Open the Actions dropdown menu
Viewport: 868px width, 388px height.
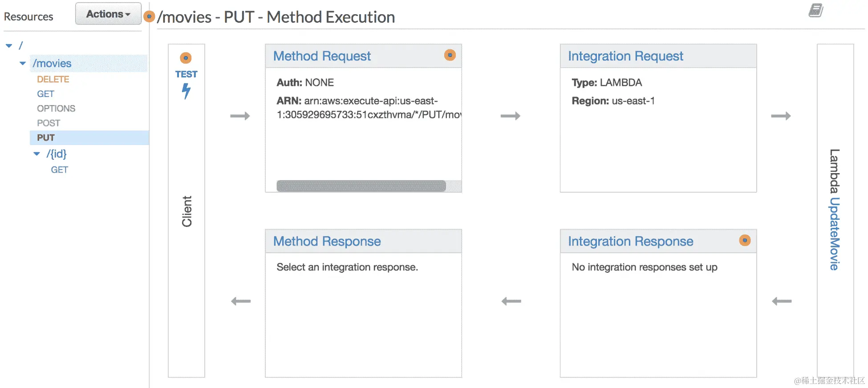[x=108, y=14]
